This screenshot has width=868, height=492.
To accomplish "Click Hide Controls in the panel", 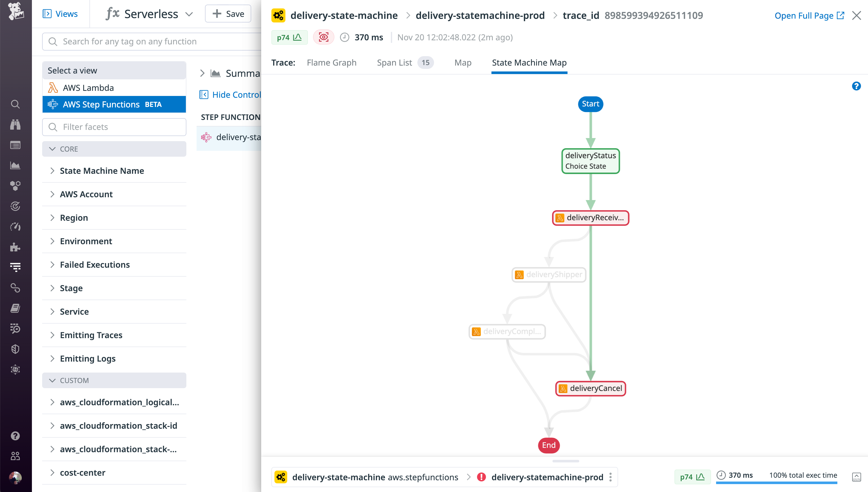I will 234,95.
